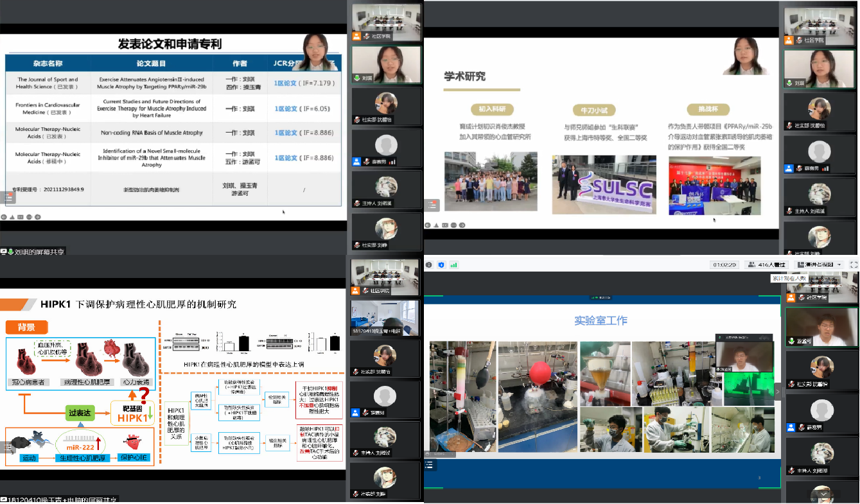Open SULSC competition photo on 学术研究 slide

click(604, 184)
